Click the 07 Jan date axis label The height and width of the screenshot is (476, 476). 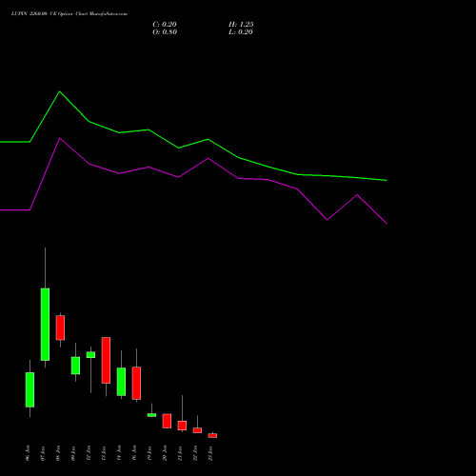pyautogui.click(x=43, y=453)
